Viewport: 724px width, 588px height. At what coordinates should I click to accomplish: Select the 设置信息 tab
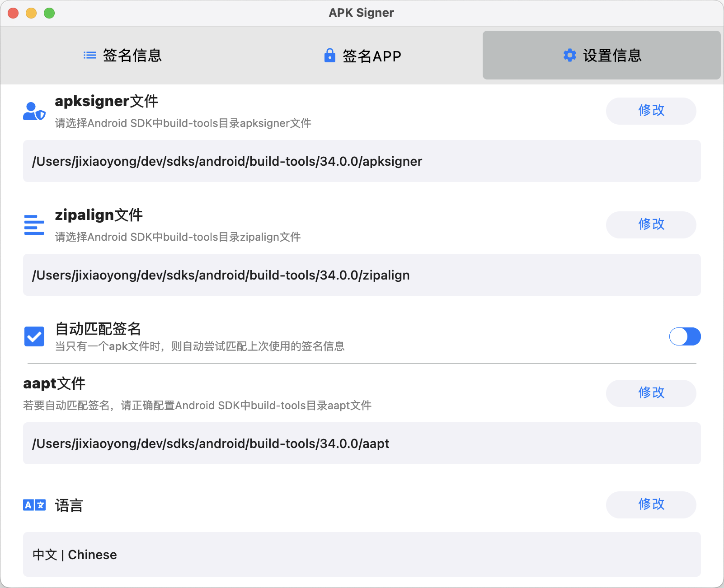point(602,55)
